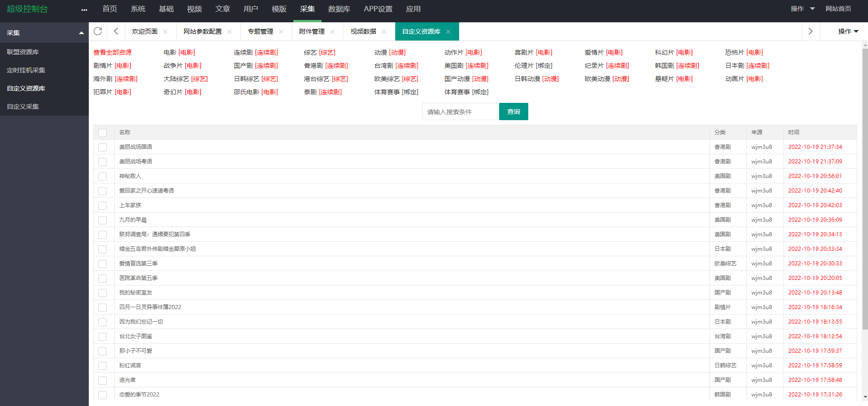The height and width of the screenshot is (406, 868).
Task: Switch to the 专题管理 tab
Action: point(260,31)
